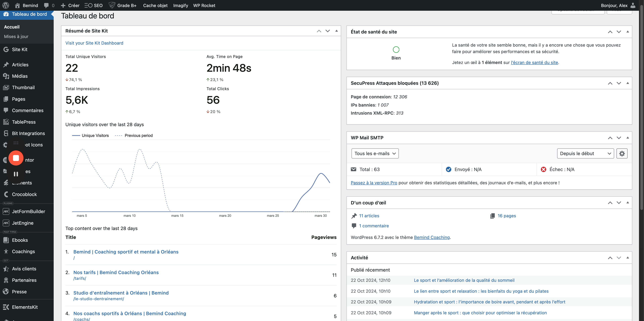Viewport: 644px width, 321px height.
Task: Click the Grade B+ shield icon
Action: point(112,5)
